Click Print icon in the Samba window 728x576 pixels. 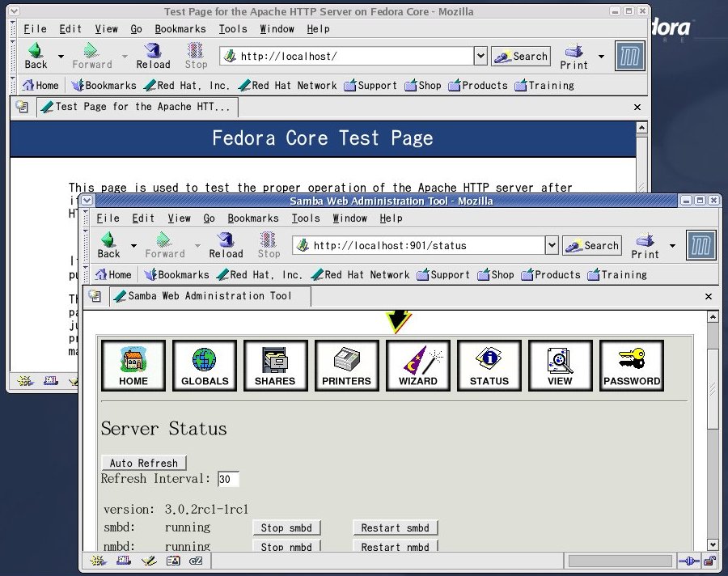(645, 244)
